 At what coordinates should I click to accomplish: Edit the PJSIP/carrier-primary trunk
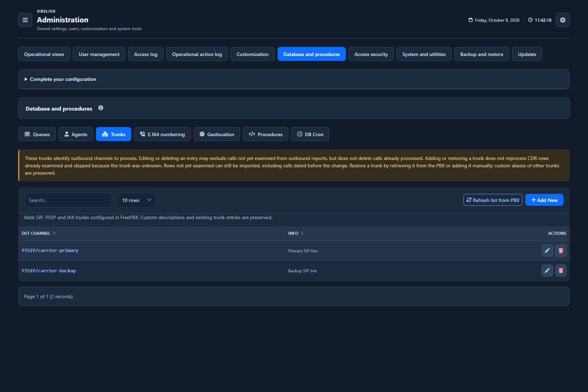tap(547, 251)
